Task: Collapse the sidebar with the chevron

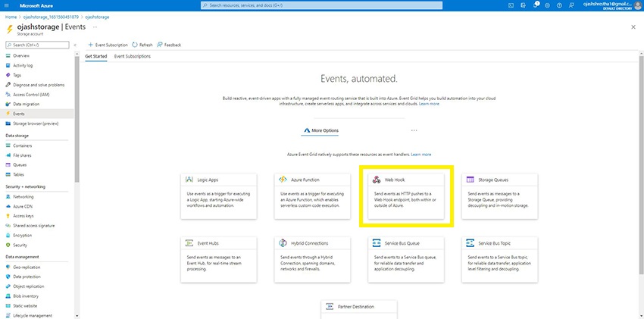Action: tap(75, 45)
